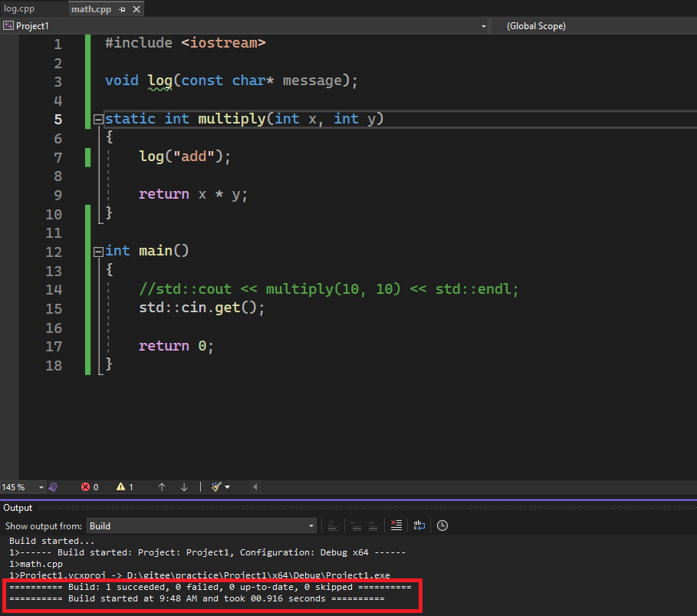
Task: Close the math.cpp tab
Action: point(136,9)
